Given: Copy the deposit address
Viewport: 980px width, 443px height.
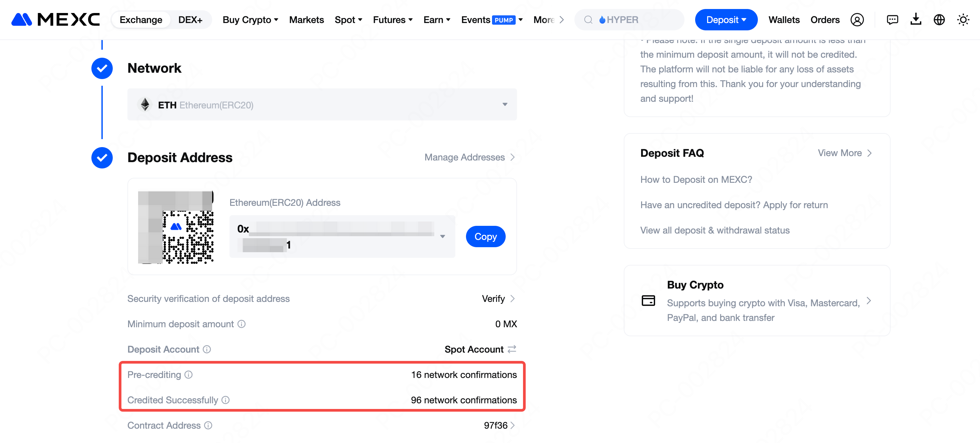Looking at the screenshot, I should point(485,236).
